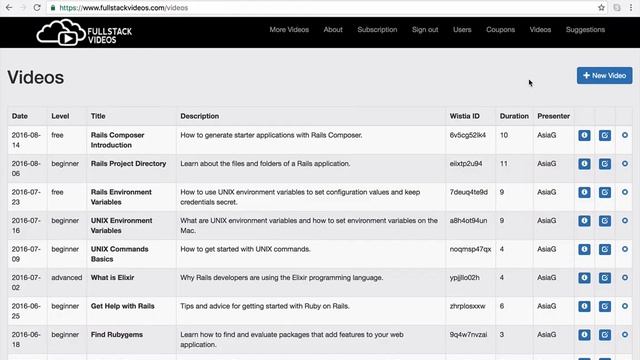Click the What is Elixir title
Image resolution: width=640 pixels, height=360 pixels.
[x=112, y=278]
